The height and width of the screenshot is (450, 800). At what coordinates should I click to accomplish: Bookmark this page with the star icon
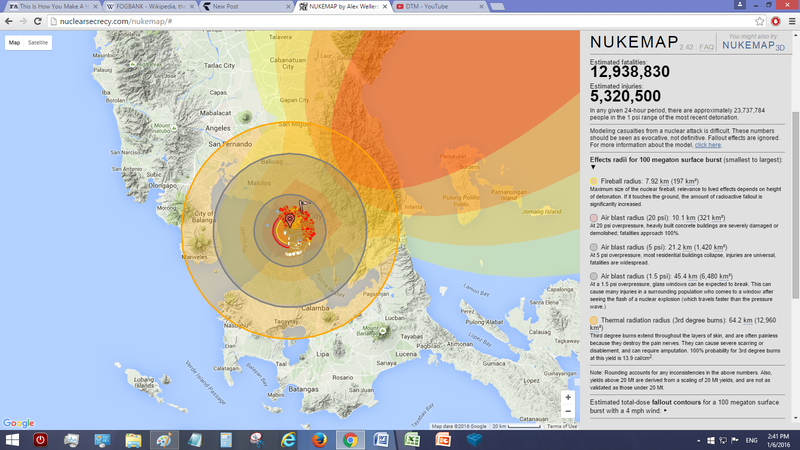coord(760,21)
